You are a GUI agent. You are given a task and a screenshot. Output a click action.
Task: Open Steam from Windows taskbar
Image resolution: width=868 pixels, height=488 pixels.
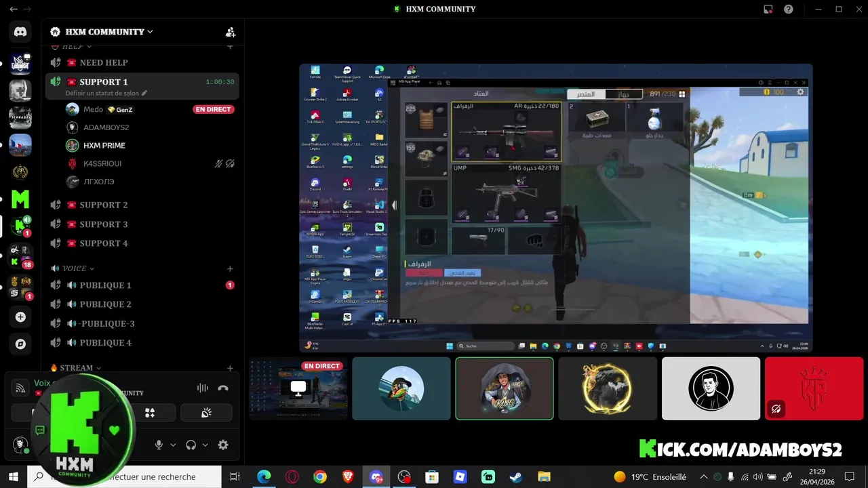point(516,477)
